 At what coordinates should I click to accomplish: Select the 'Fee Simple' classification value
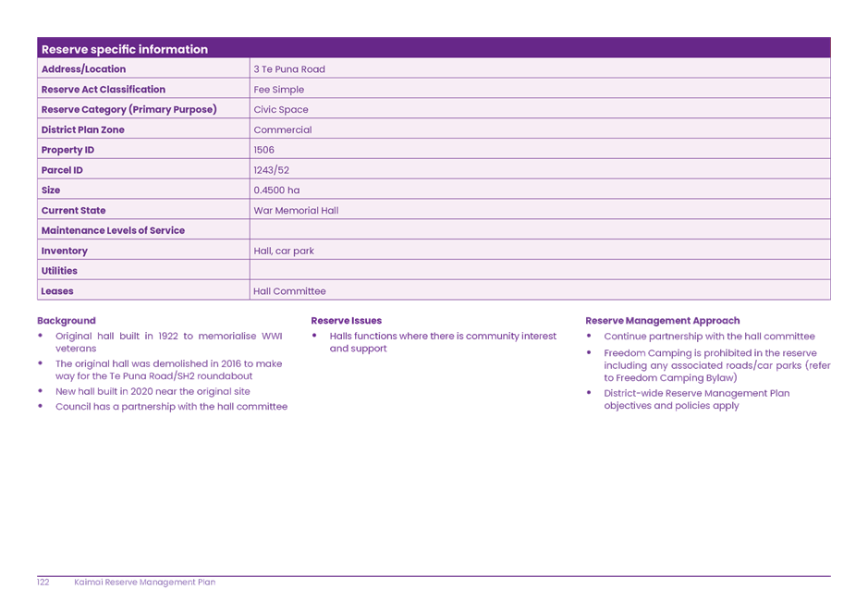click(x=278, y=90)
